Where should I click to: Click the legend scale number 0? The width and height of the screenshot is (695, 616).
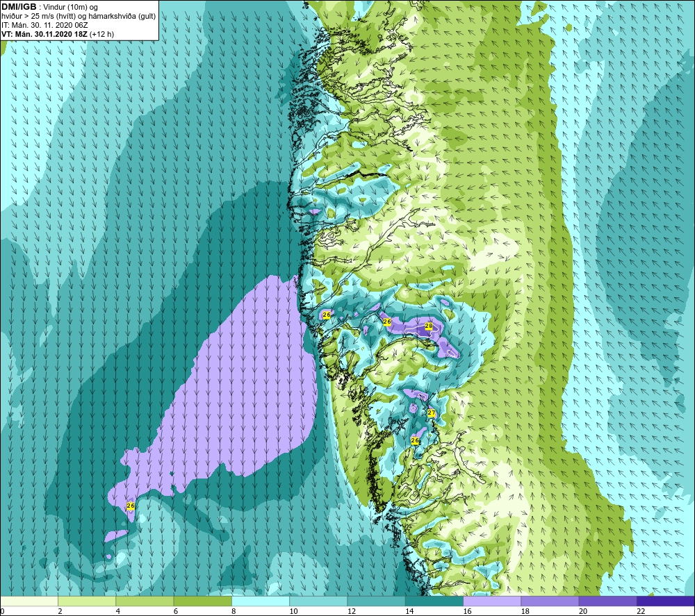click(2, 612)
